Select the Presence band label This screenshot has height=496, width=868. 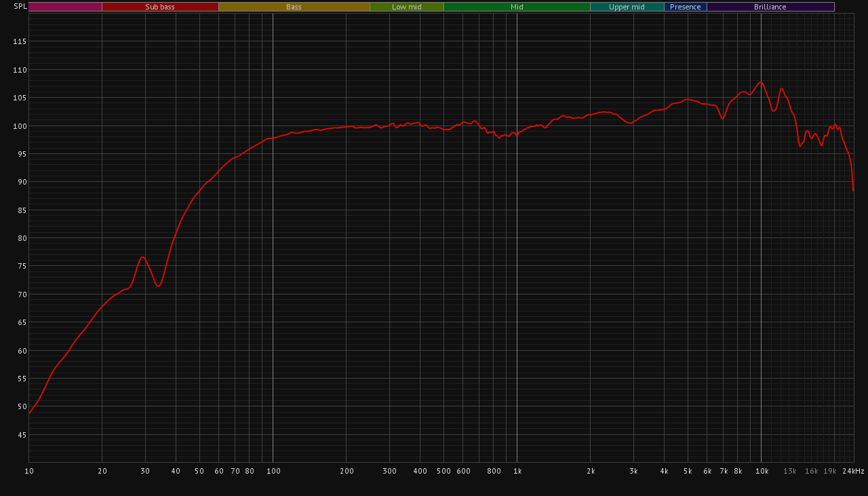686,7
